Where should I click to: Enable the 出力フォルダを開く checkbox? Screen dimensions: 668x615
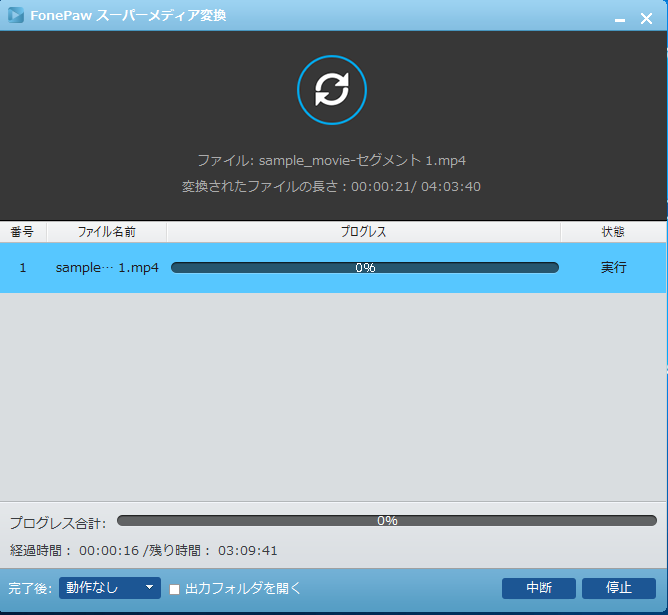(174, 589)
